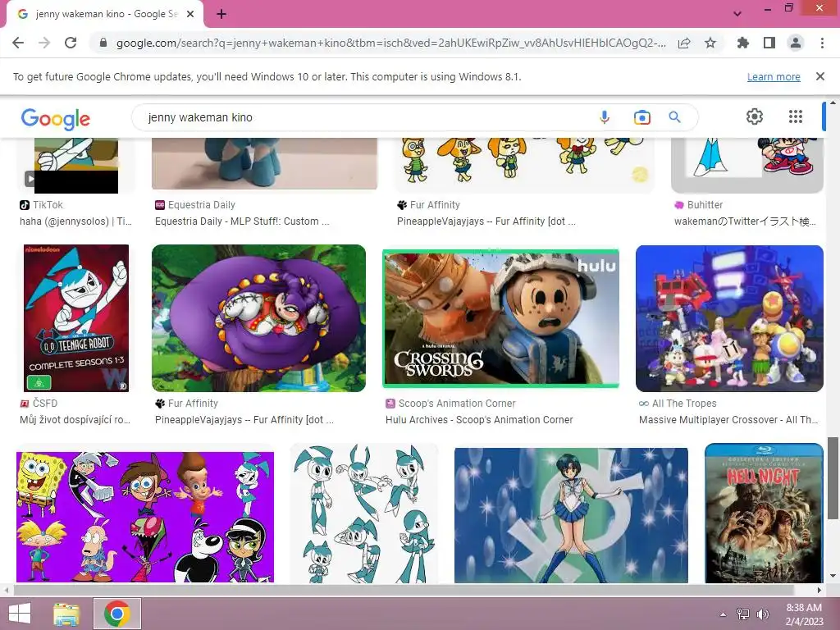Open Můj život dospívající result title
The width and height of the screenshot is (840, 630).
point(75,420)
